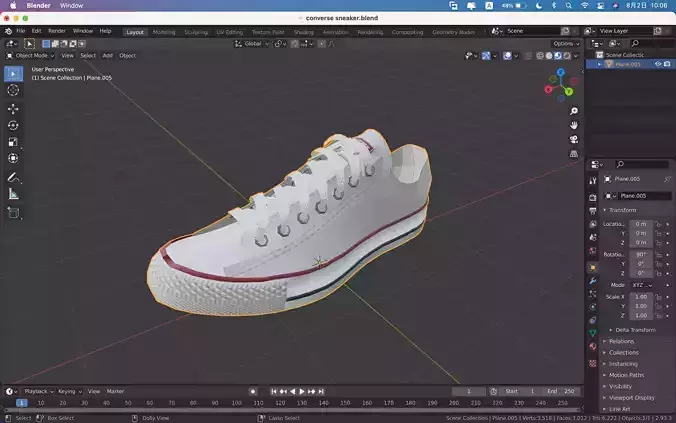Switch to rendered viewport shading
The image size is (676, 423).
[567, 56]
